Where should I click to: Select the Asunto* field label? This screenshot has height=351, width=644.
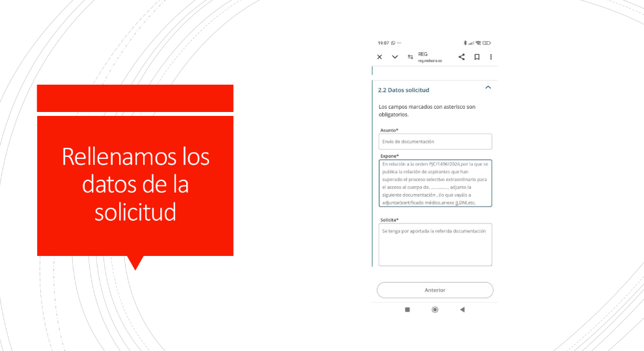click(389, 130)
